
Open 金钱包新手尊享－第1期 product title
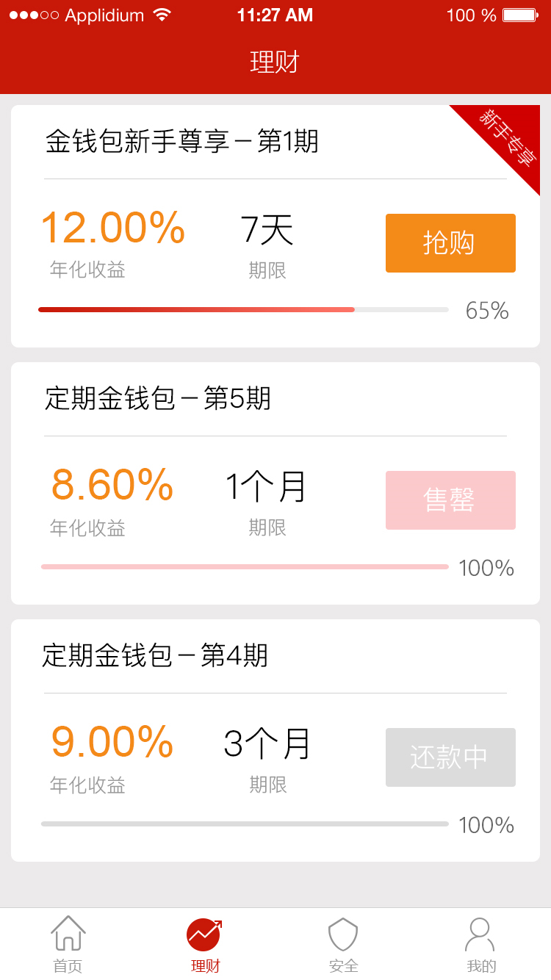coord(181,141)
